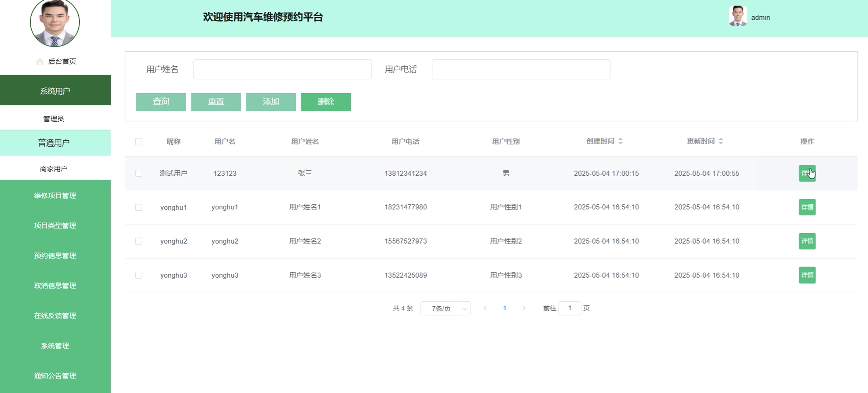Click the home icon beside 后台首页
The width and height of the screenshot is (868, 393).
(40, 61)
